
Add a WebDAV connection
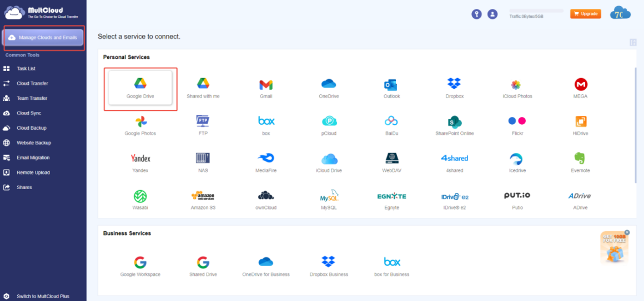pyautogui.click(x=391, y=163)
